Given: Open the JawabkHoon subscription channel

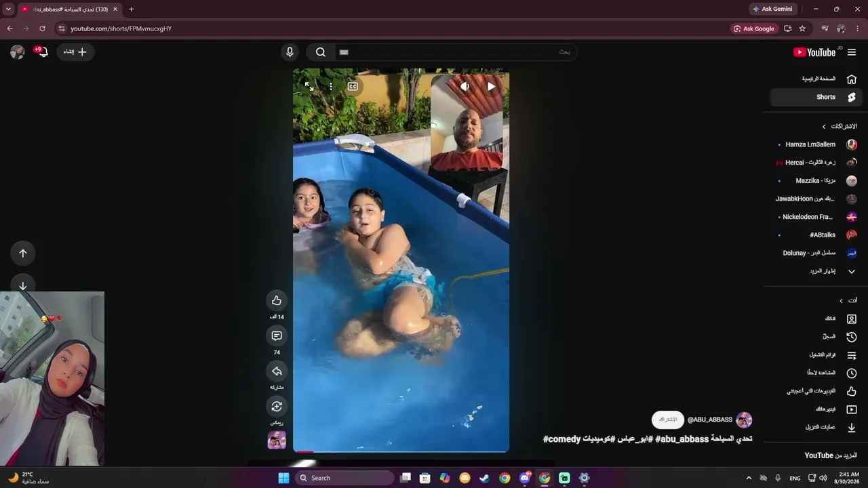Looking at the screenshot, I should click(x=815, y=199).
